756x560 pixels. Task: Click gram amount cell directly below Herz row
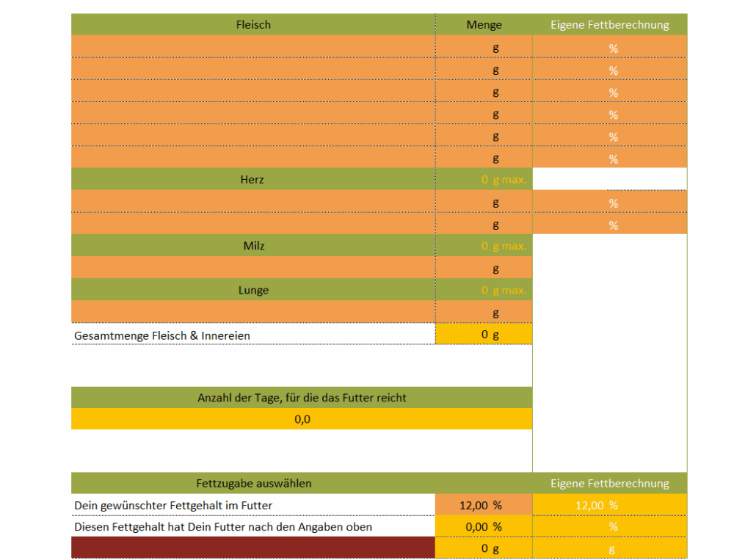(484, 201)
